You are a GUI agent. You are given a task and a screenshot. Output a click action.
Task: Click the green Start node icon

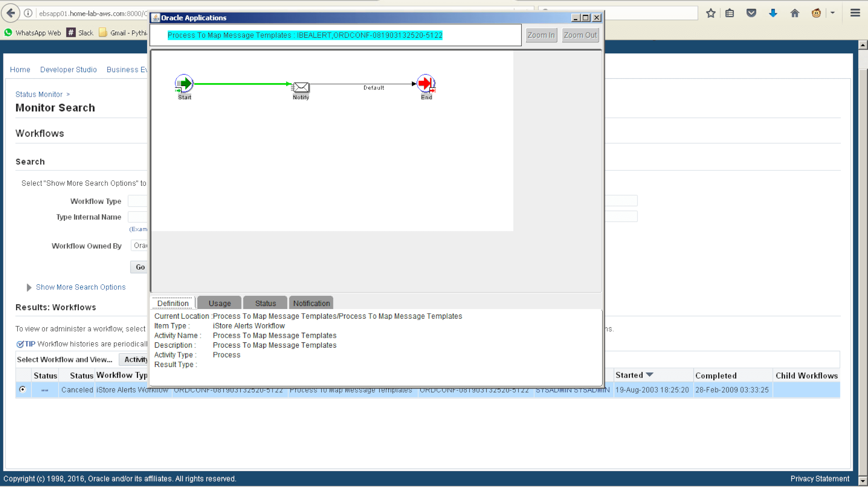point(184,83)
